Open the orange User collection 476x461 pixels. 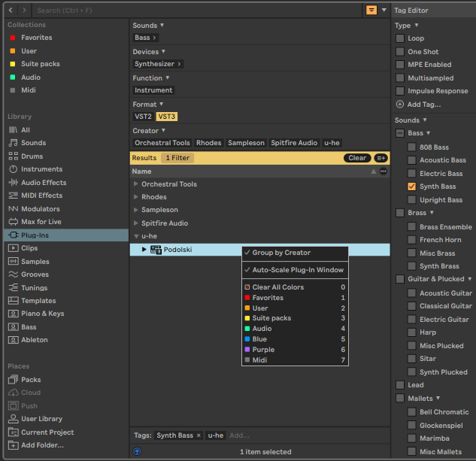[23, 51]
